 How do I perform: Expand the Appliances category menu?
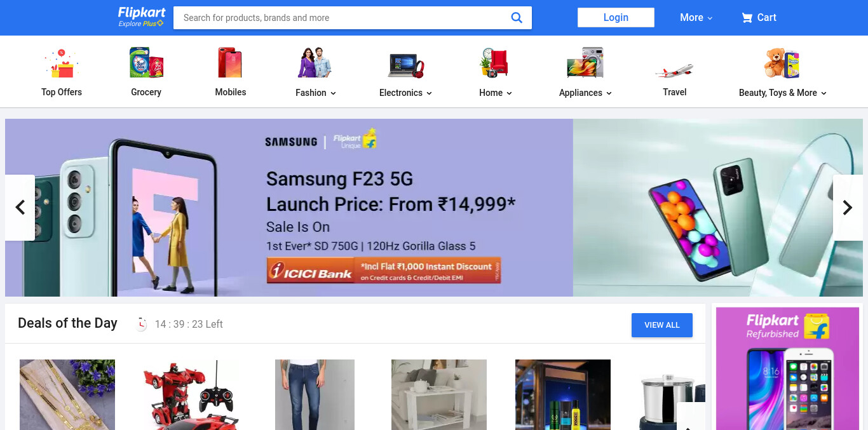tap(585, 93)
